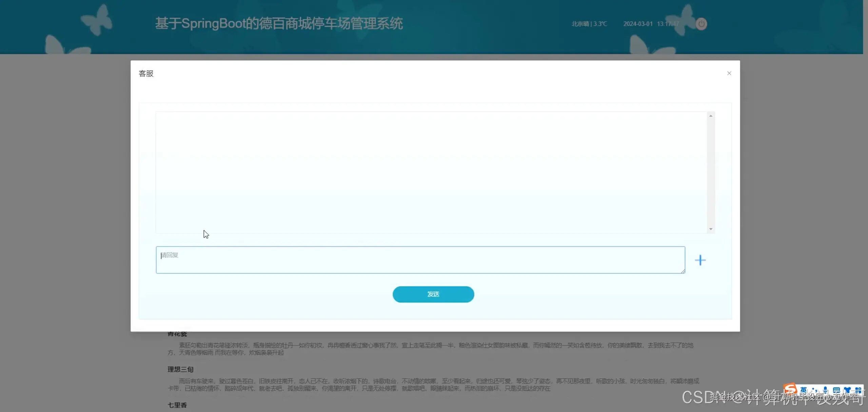Image resolution: width=868 pixels, height=412 pixels.
Task: Click the power/logout icon in header
Action: click(701, 24)
